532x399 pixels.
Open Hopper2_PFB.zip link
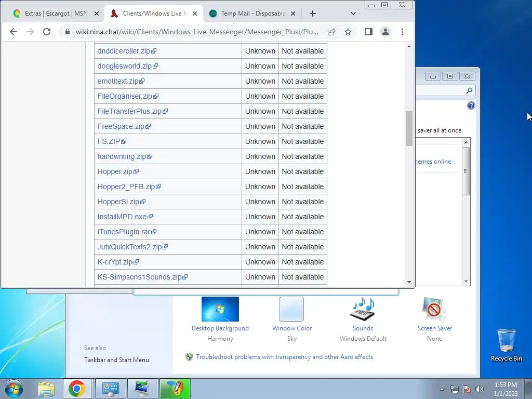[129, 187]
